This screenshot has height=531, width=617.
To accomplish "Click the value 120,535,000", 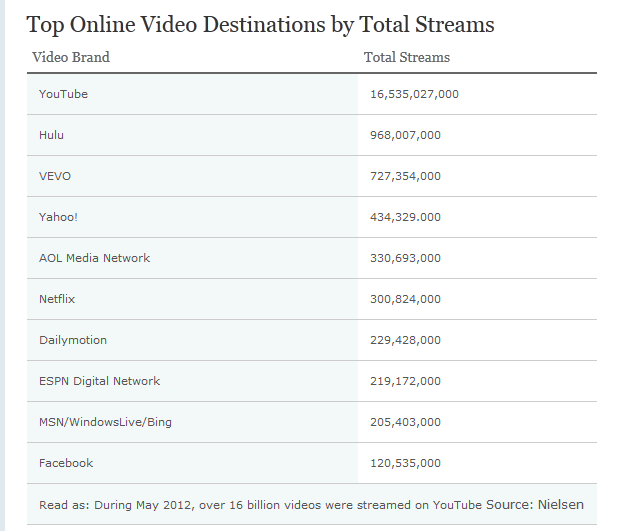I will pos(405,463).
